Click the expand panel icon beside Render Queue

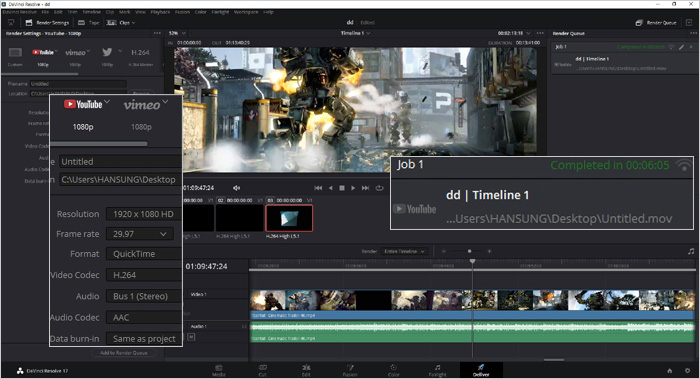[x=689, y=22]
